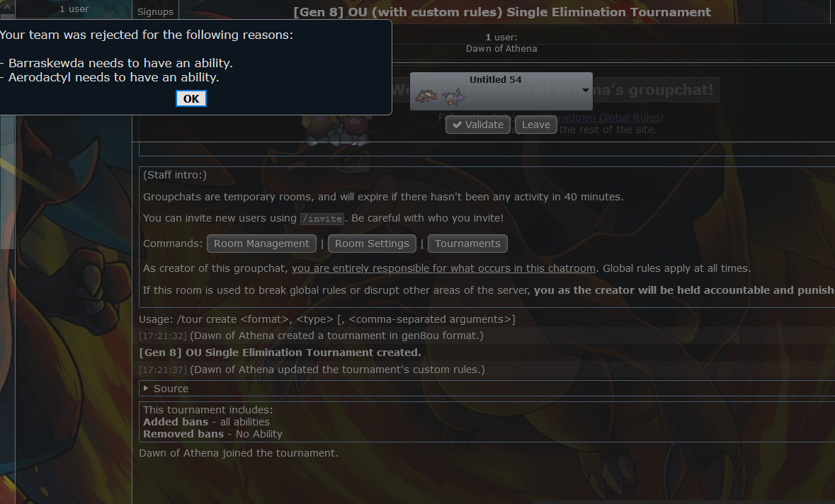
Task: Select the Untitled 54 team name
Action: click(495, 79)
